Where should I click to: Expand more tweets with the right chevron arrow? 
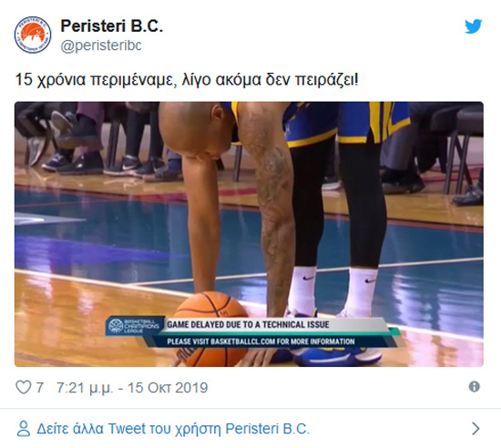click(x=475, y=429)
